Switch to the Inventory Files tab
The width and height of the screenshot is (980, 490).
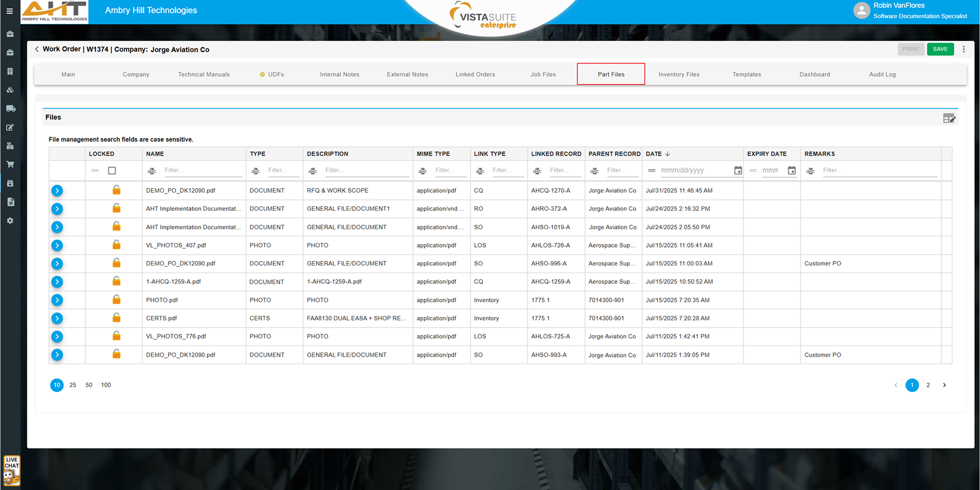tap(679, 75)
